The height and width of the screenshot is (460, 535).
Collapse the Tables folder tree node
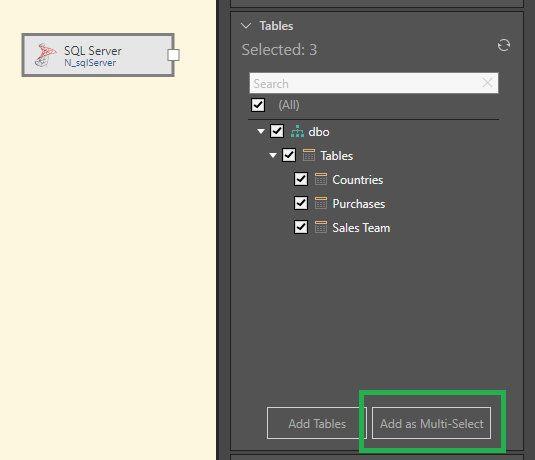(273, 156)
